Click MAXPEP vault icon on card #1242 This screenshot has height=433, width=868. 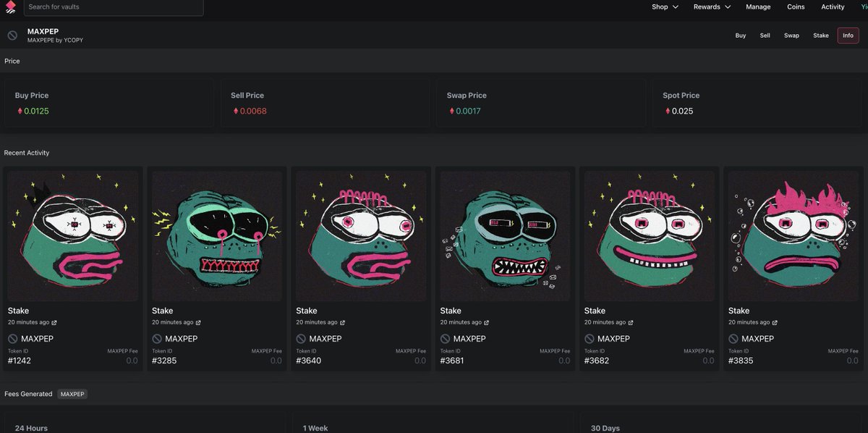12,339
